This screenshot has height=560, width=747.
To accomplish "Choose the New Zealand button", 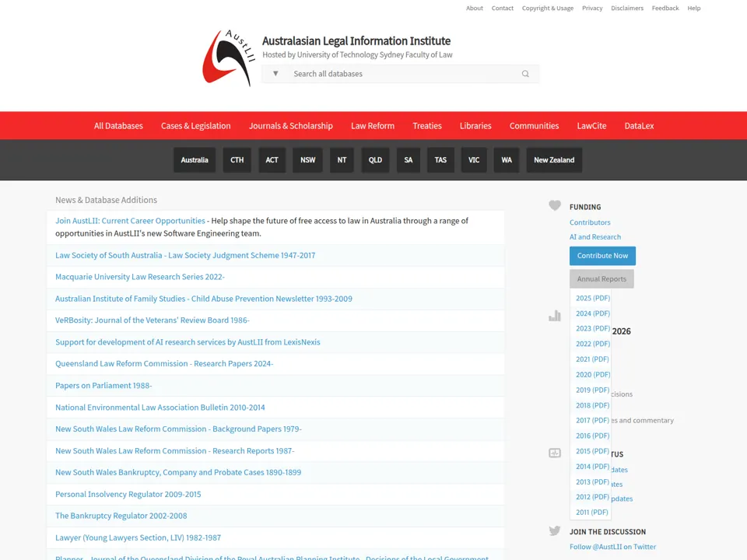I will (x=554, y=160).
